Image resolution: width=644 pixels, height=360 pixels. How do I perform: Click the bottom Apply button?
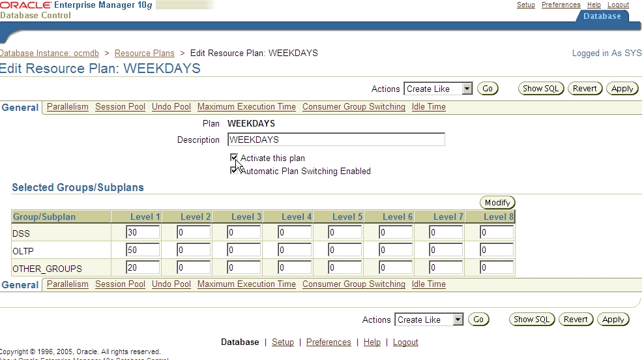(x=613, y=320)
